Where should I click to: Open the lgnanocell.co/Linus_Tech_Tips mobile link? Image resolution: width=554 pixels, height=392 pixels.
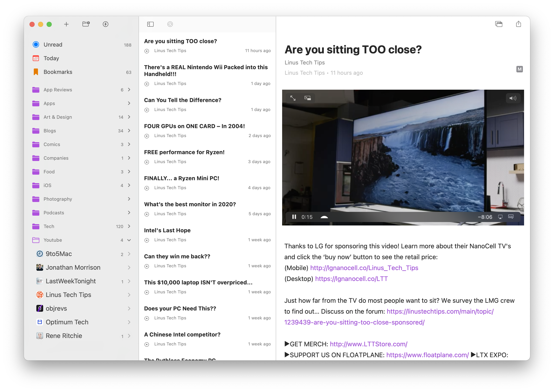coord(364,268)
